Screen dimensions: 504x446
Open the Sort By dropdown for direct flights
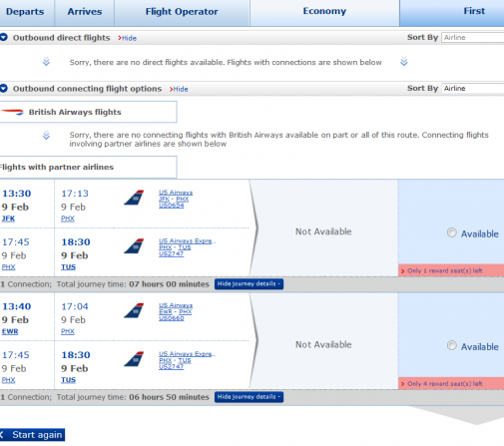click(x=473, y=37)
